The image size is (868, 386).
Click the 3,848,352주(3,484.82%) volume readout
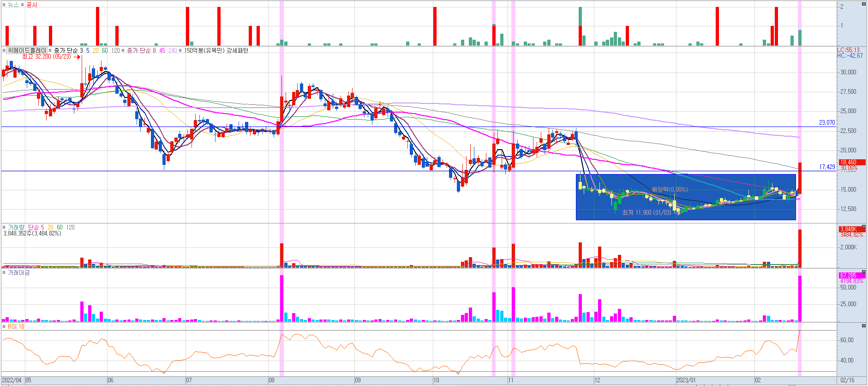tap(32, 233)
